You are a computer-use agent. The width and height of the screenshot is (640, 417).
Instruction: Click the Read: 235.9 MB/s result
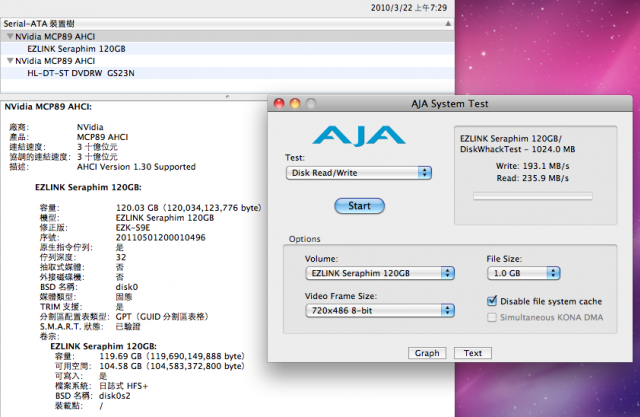(532, 178)
